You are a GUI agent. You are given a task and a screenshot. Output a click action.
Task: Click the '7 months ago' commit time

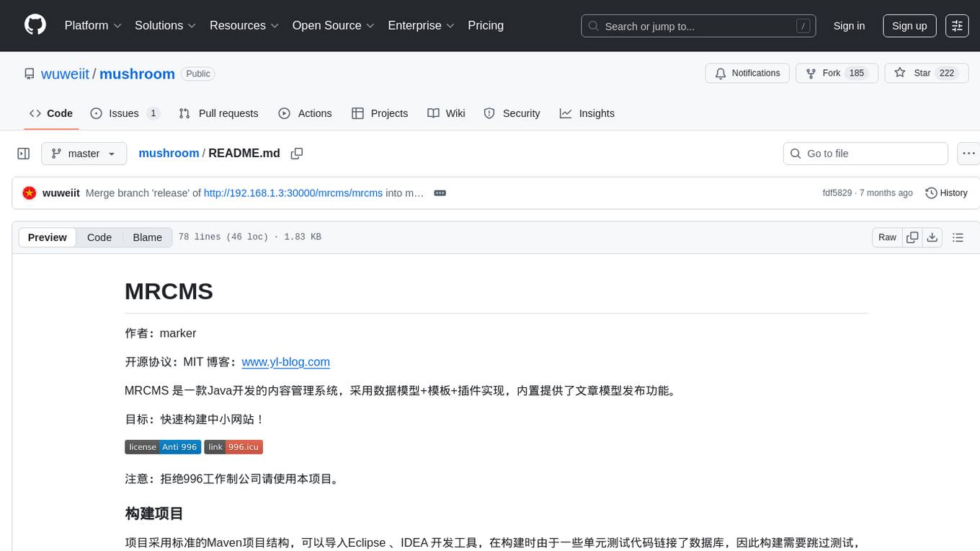(886, 193)
